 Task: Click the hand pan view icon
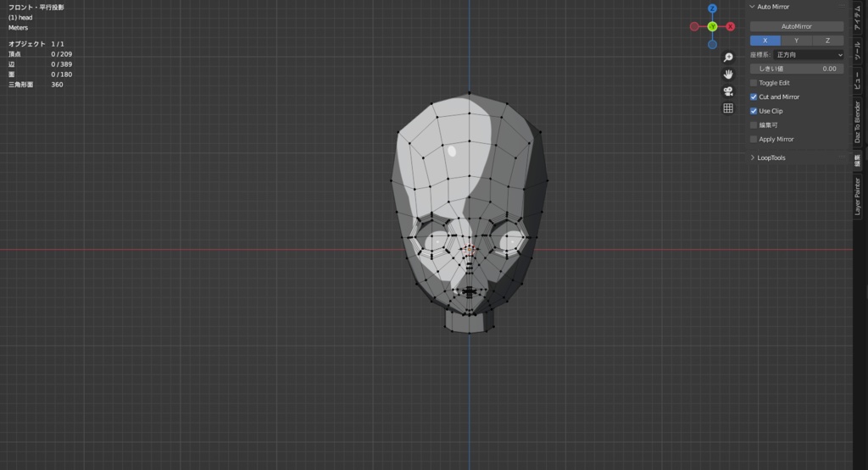[728, 74]
